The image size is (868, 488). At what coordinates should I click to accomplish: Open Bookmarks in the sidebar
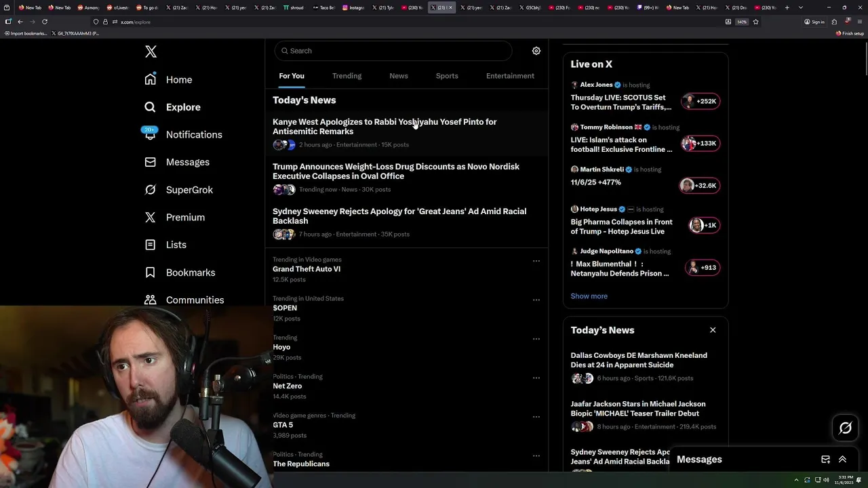pos(180,272)
